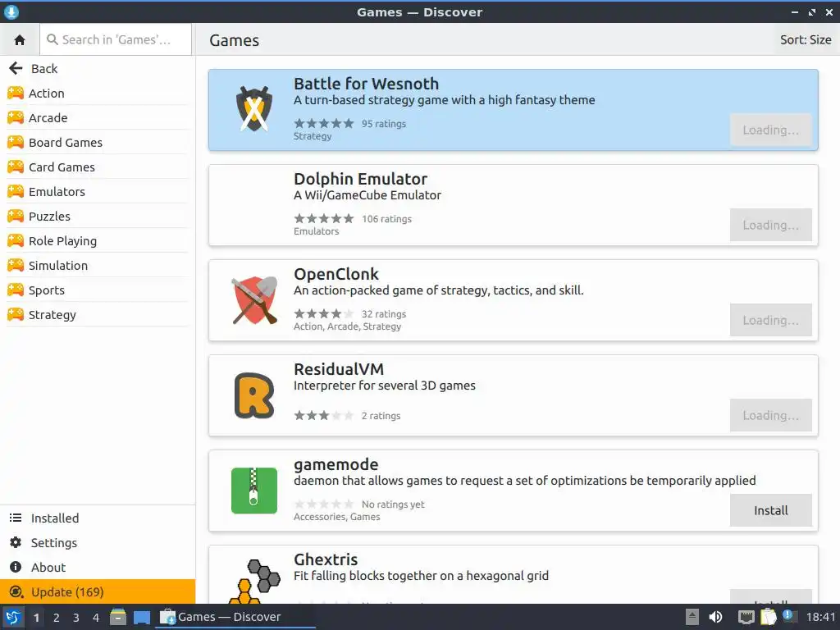Click the Ghextris title text
The height and width of the screenshot is (630, 840).
[326, 559]
